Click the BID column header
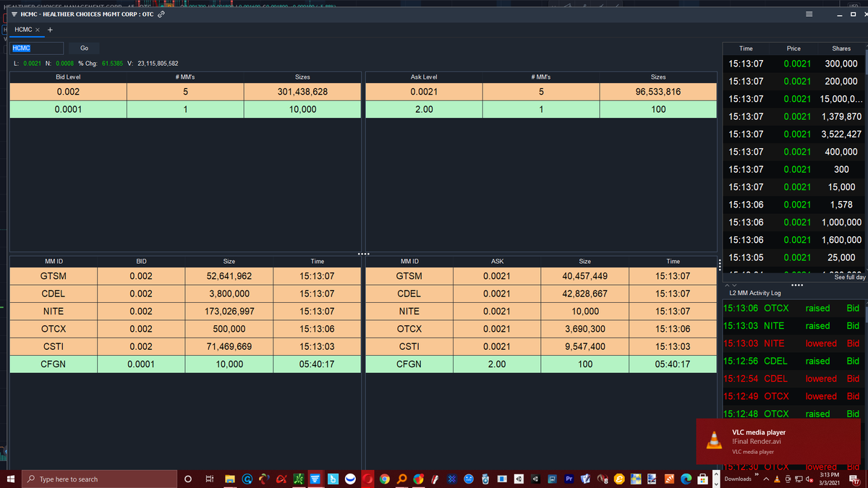Image resolution: width=868 pixels, height=488 pixels. pos(141,261)
